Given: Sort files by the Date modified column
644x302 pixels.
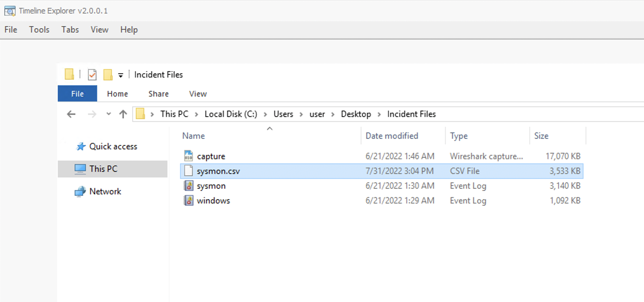Looking at the screenshot, I should 392,136.
